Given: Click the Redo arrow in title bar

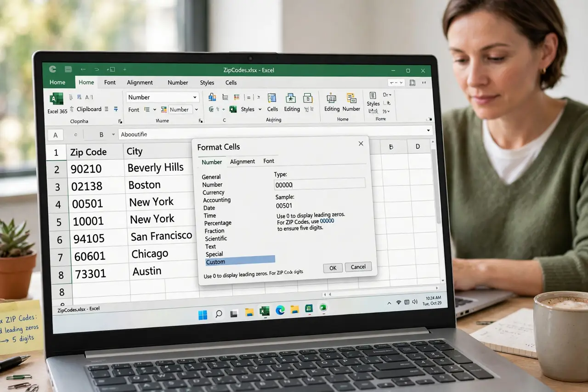Looking at the screenshot, I should point(96,69).
